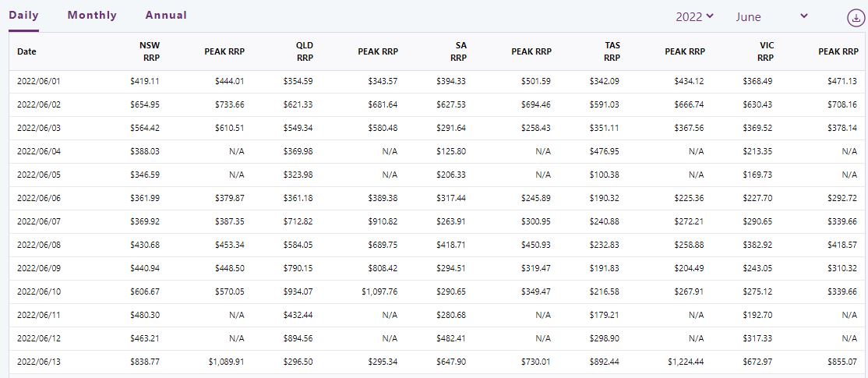Click the QLD RRP column header

(305, 51)
